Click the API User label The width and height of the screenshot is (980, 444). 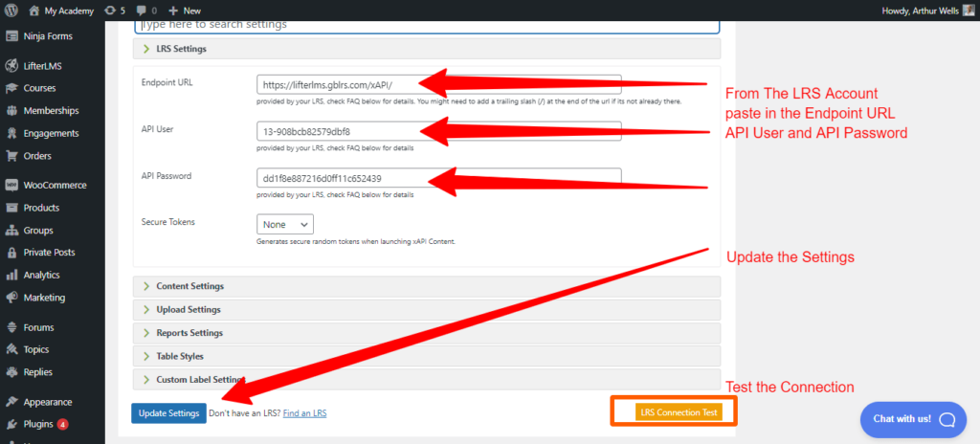(158, 129)
